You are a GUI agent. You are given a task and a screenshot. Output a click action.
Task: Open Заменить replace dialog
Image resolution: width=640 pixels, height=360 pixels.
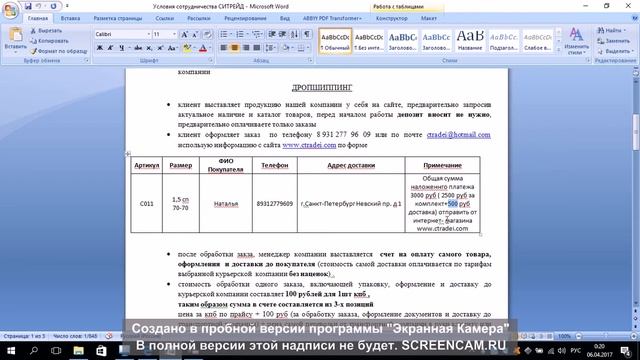point(613,41)
